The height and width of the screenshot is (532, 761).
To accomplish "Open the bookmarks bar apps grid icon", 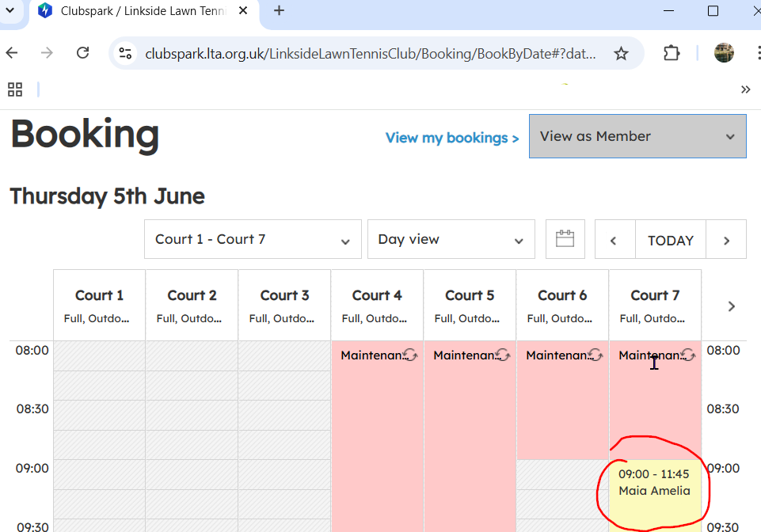I will [x=15, y=89].
